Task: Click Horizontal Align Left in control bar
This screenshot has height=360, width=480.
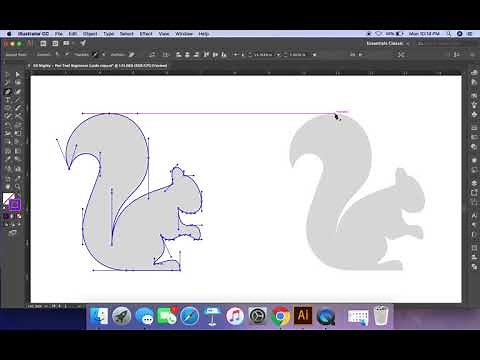Action: coord(179,54)
